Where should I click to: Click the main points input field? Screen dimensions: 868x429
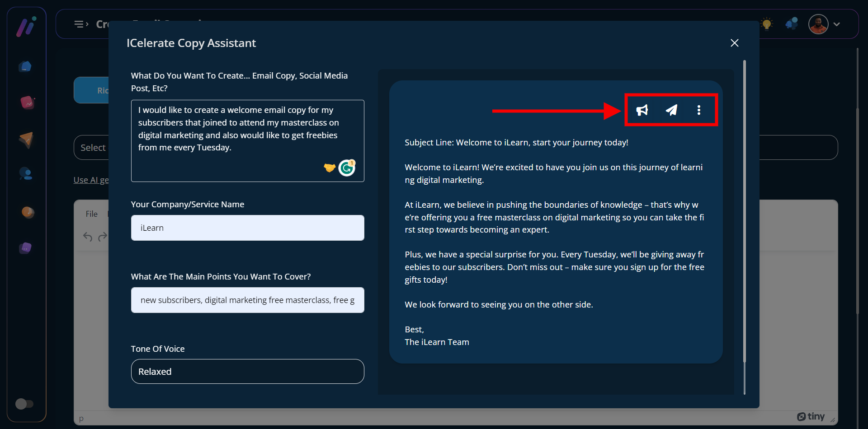247,300
